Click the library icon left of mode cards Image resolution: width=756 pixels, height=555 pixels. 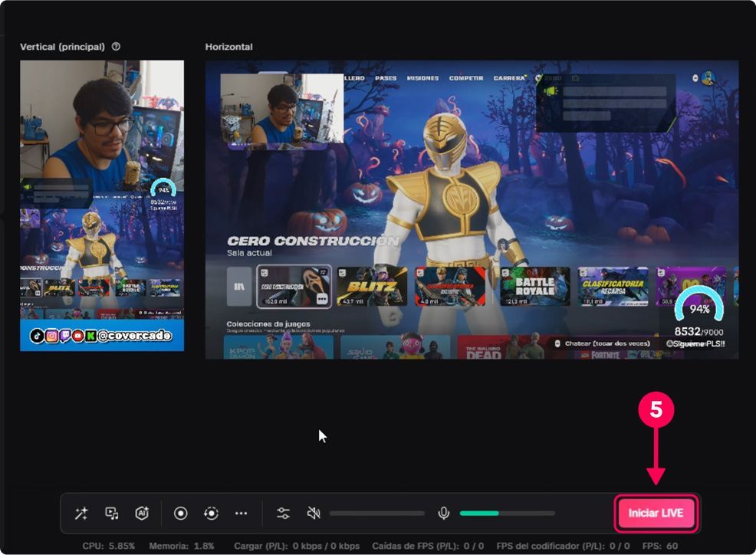coord(239,287)
